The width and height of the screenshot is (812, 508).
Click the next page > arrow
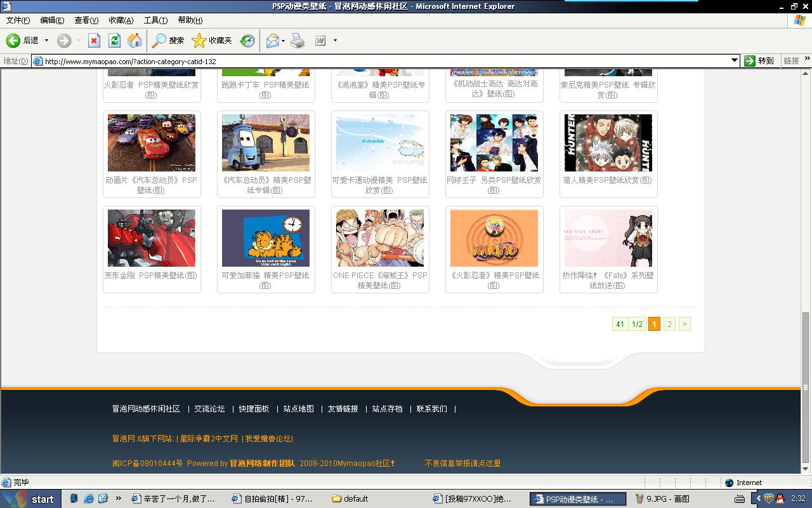point(684,324)
